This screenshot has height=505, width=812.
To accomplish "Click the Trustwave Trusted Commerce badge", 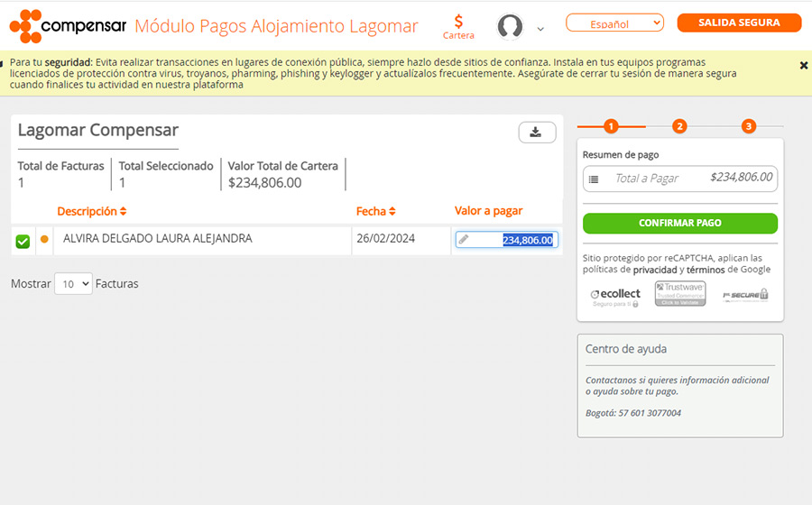I will coord(680,294).
